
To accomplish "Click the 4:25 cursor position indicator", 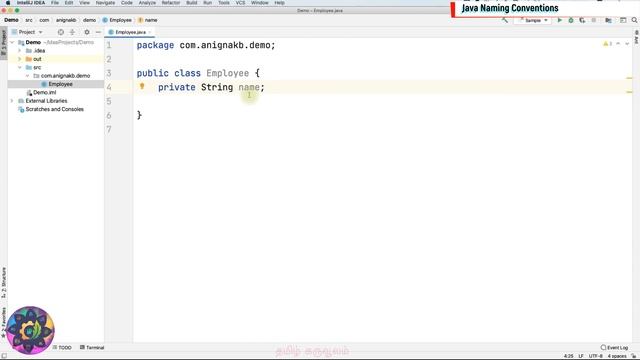I will pos(569,356).
